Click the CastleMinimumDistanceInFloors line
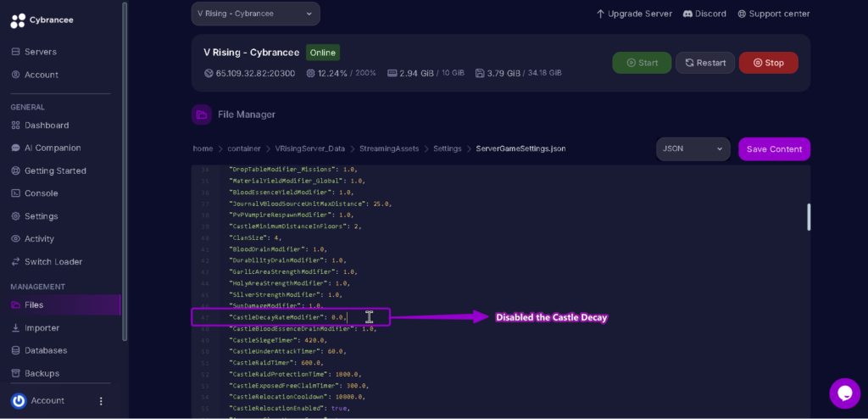868x419 pixels. (x=294, y=226)
